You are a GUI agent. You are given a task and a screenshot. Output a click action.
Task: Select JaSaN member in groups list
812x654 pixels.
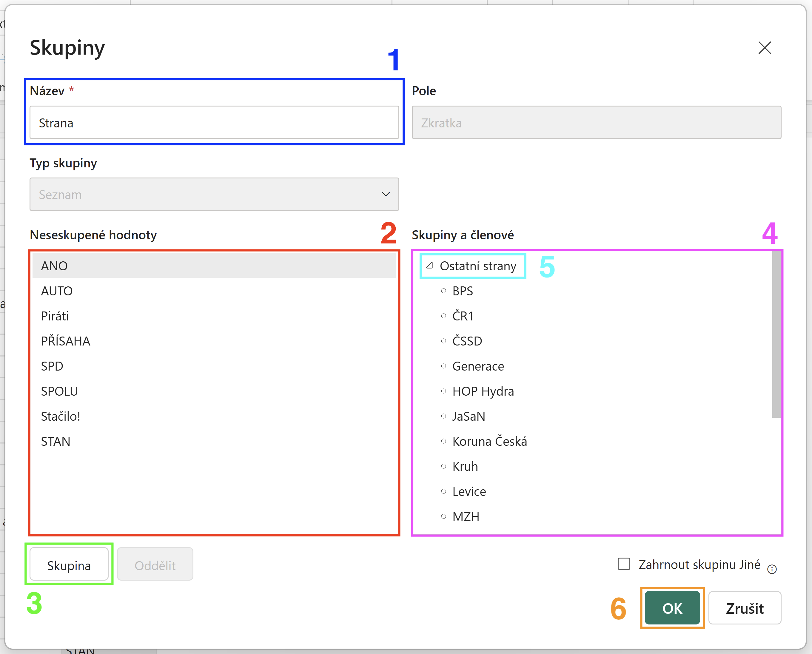click(468, 416)
